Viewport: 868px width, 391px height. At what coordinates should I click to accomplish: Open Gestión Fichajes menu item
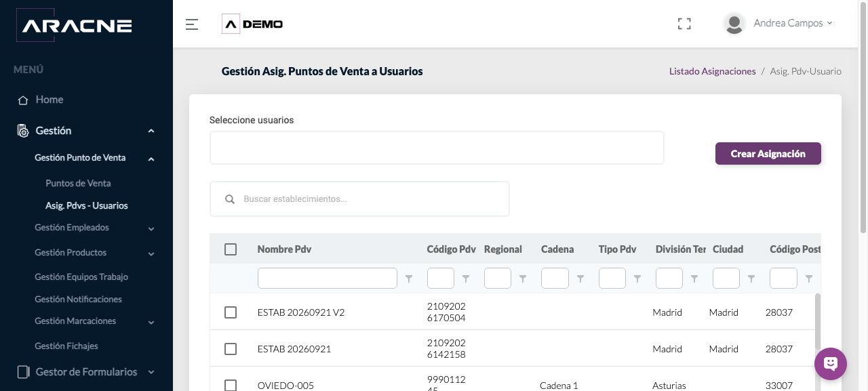(66, 346)
